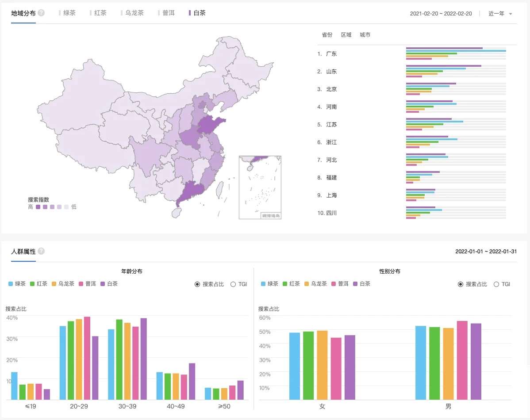Open help icon next to 地域分布
The image size is (530, 420).
click(x=41, y=13)
